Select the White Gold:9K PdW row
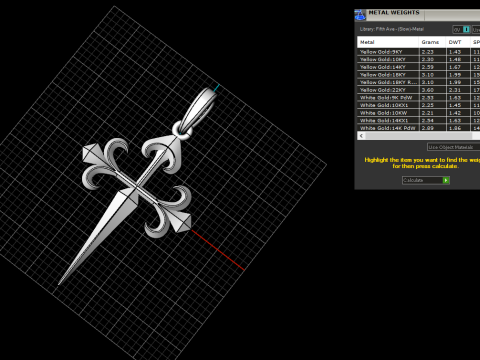480x360 pixels. (419, 98)
